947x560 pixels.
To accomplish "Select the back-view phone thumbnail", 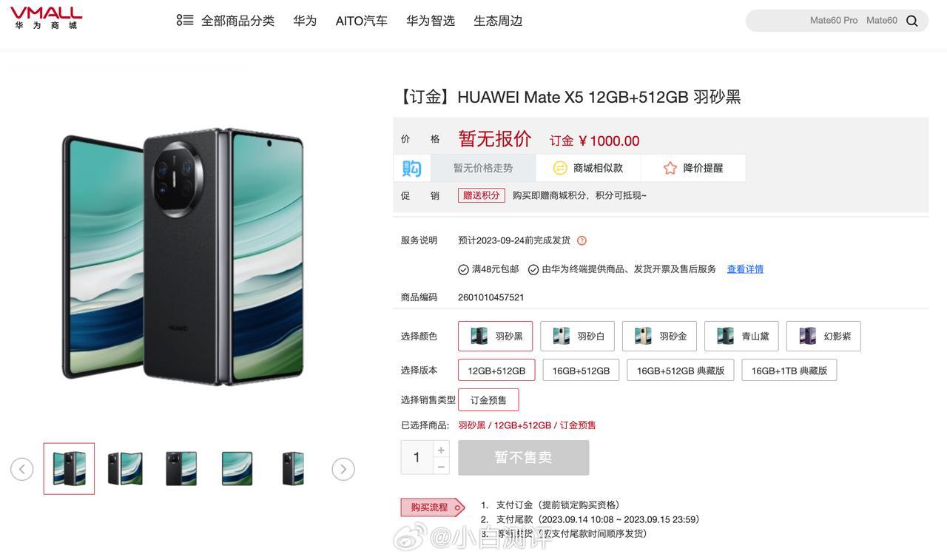I will [181, 469].
